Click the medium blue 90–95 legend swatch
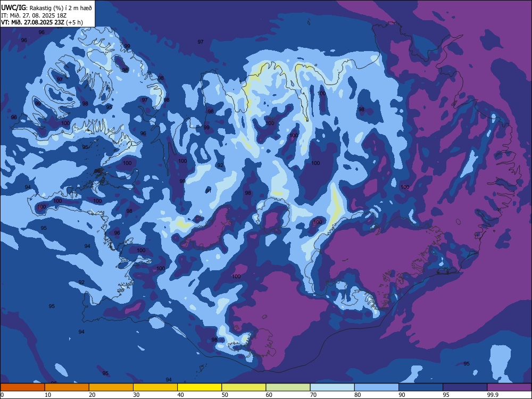The height and width of the screenshot is (399, 532). 421,387
